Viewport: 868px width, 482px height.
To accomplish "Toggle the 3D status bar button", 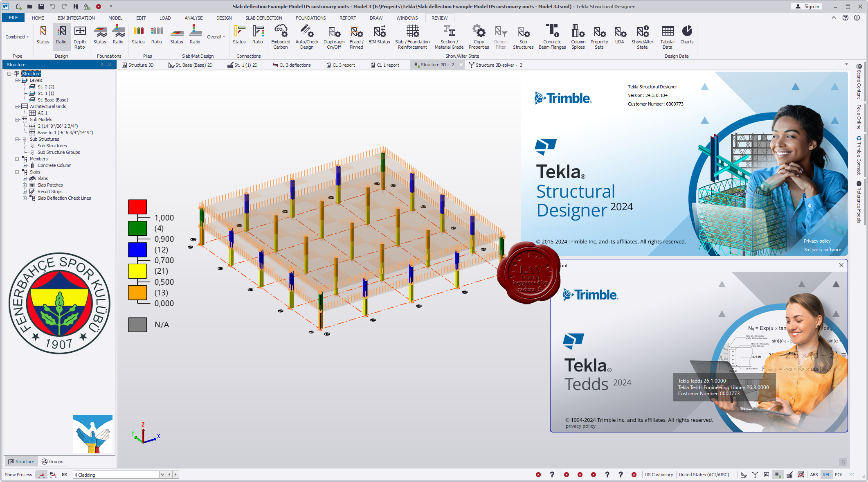I will [852, 475].
